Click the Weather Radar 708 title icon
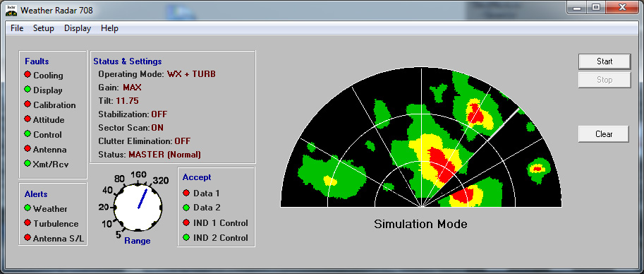Viewport: 644px width, 274px height. click(x=11, y=11)
